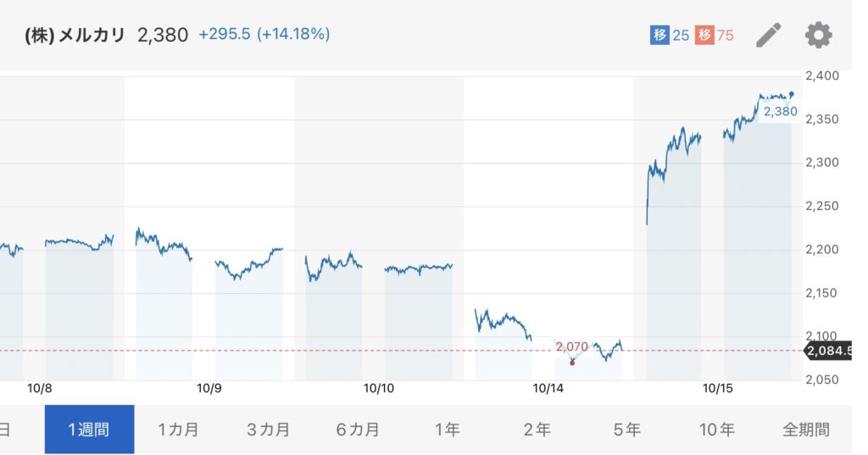Open the pencil drawing tool
Screen dimensions: 868x455
point(768,35)
